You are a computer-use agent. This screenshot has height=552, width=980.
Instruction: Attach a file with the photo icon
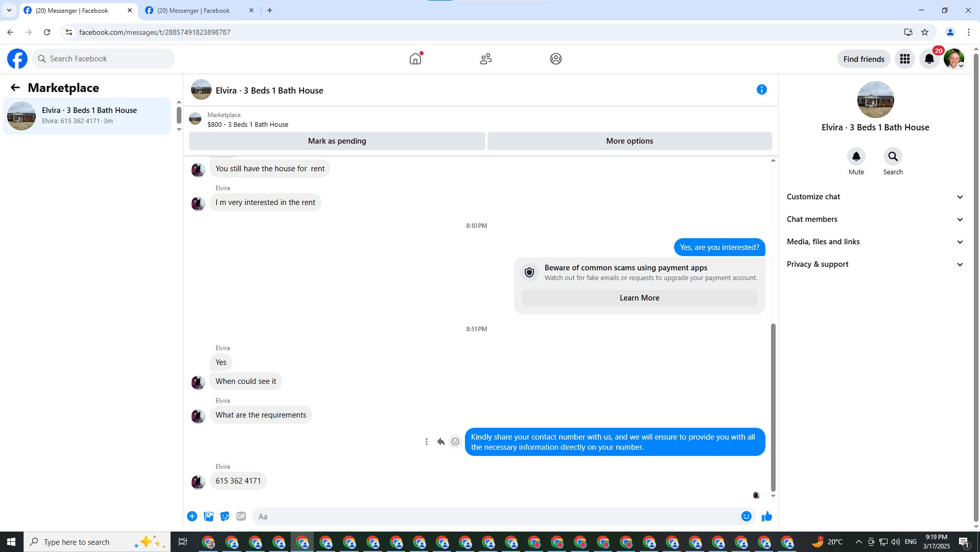point(208,516)
